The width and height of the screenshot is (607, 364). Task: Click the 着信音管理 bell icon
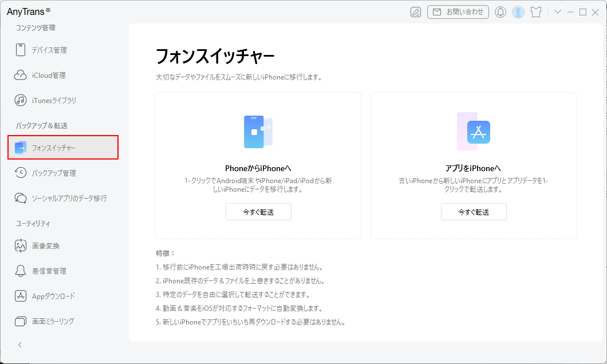21,271
